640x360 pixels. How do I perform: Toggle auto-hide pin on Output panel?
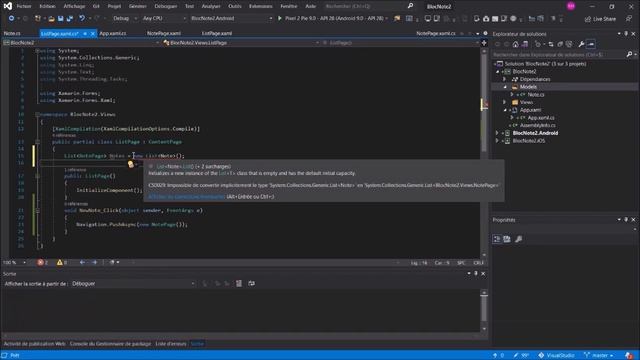point(476,273)
